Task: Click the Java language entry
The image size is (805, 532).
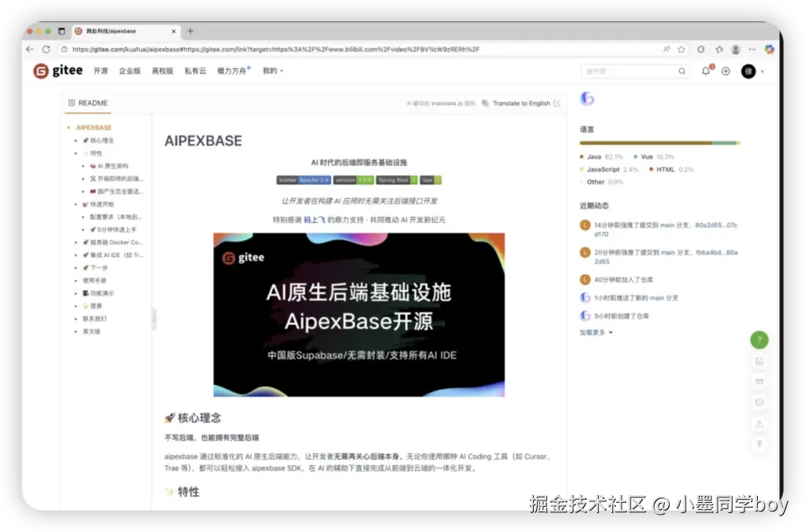Action: (x=601, y=157)
